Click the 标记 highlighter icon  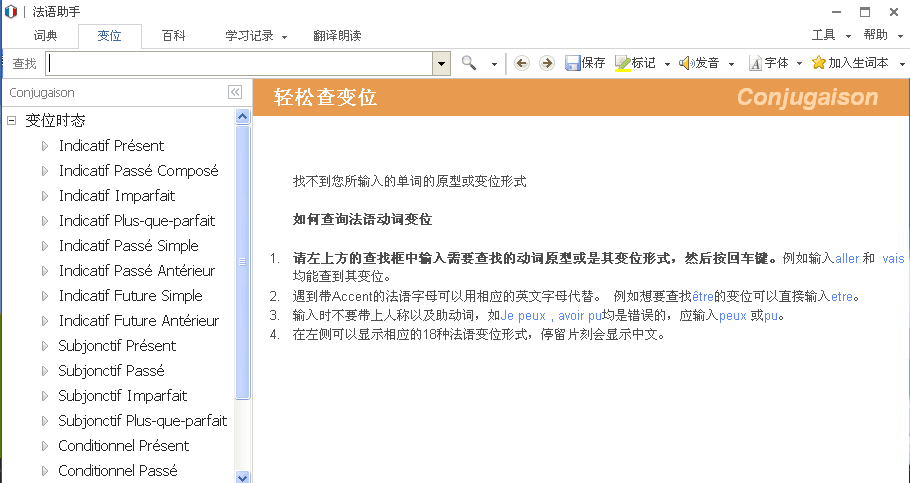[622, 63]
